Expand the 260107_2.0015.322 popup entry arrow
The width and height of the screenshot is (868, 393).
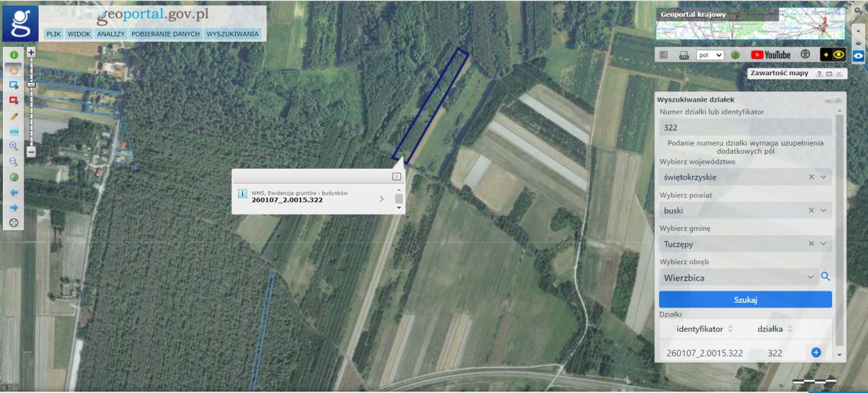coord(382,199)
